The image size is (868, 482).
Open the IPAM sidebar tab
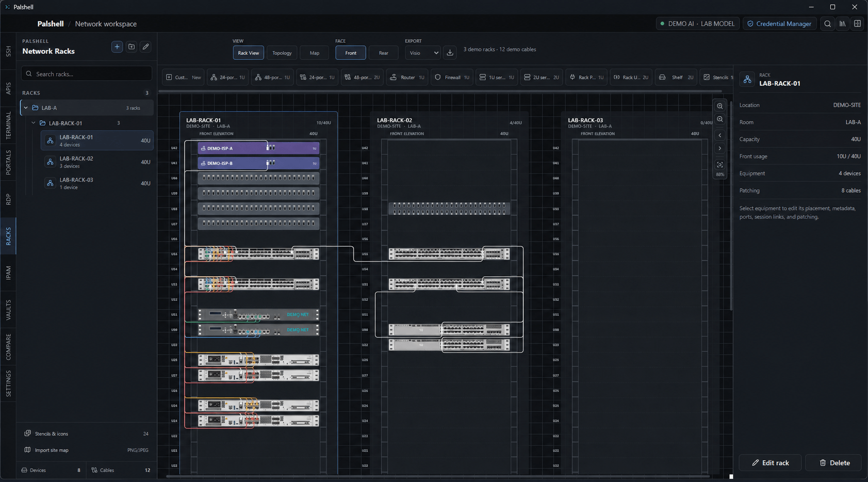[x=8, y=273]
